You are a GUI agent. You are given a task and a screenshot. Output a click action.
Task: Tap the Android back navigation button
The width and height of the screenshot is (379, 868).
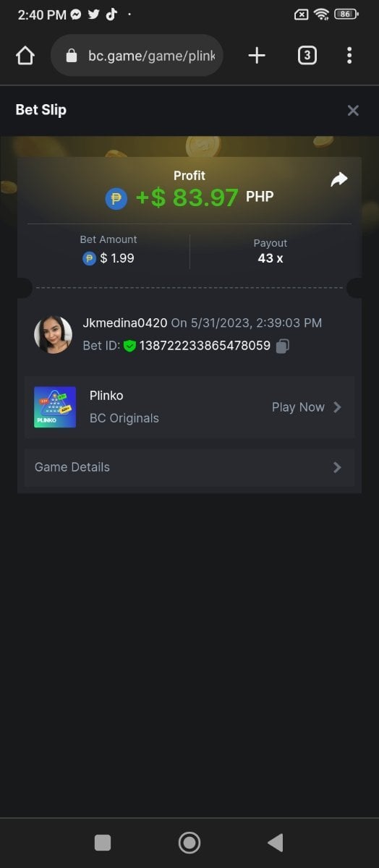276,842
